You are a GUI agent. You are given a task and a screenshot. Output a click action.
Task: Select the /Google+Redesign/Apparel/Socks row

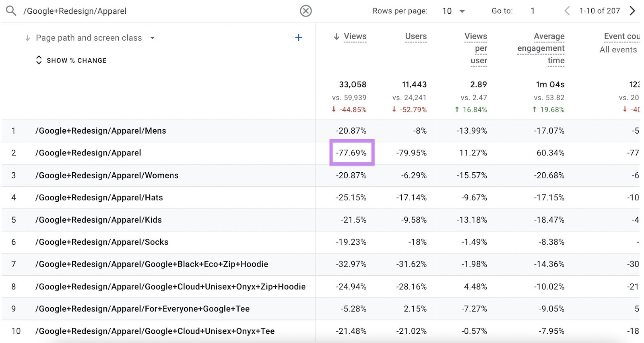(102, 242)
